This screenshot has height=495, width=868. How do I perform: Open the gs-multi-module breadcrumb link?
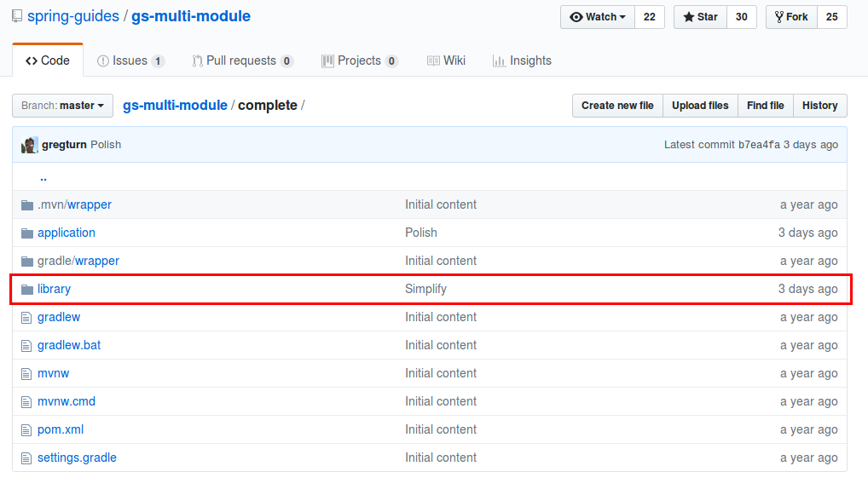click(175, 106)
